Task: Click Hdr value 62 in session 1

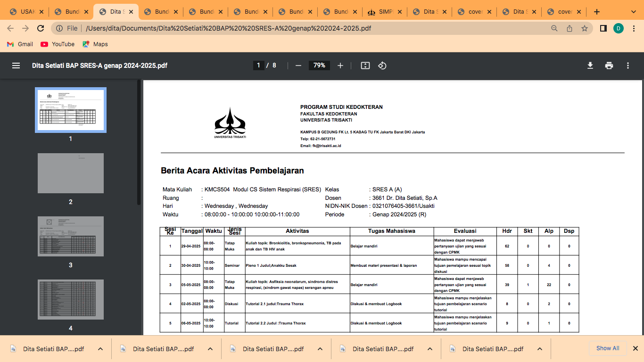Action: [507, 246]
